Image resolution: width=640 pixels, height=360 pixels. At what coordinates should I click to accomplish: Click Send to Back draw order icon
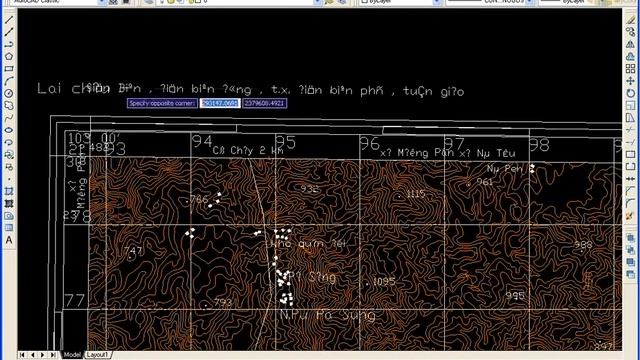pyautogui.click(x=631, y=250)
